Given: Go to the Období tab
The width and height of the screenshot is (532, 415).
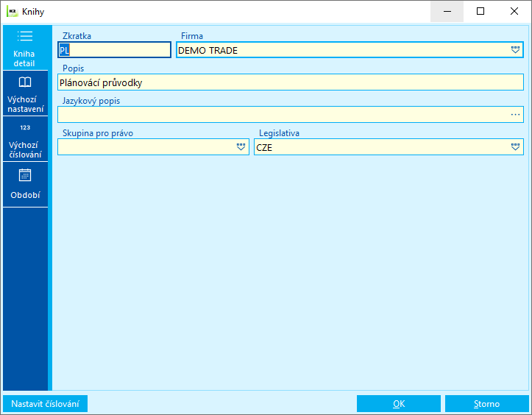Looking at the screenshot, I should pyautogui.click(x=26, y=184).
